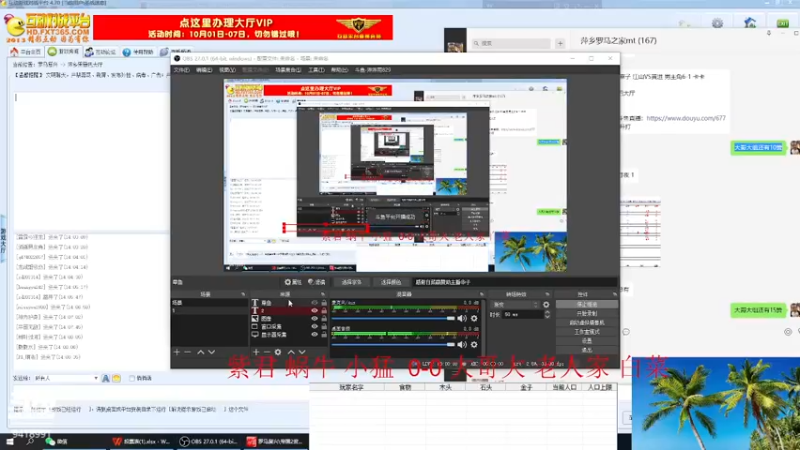Mute the second audio mixer channel
Viewport: 800px width, 450px height.
coord(462,344)
